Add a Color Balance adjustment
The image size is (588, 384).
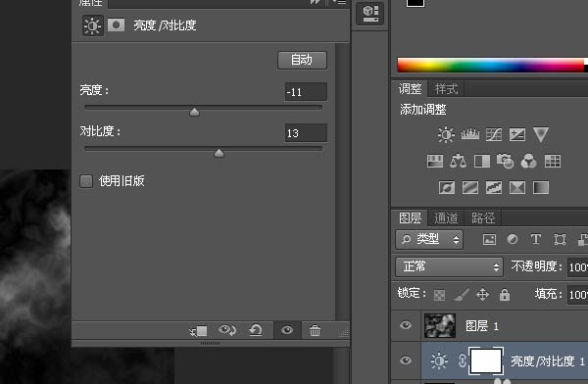tap(459, 162)
